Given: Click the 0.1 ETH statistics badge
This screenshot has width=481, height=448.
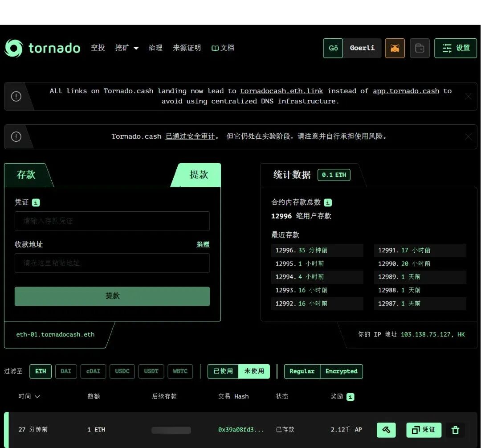Looking at the screenshot, I should [334, 175].
